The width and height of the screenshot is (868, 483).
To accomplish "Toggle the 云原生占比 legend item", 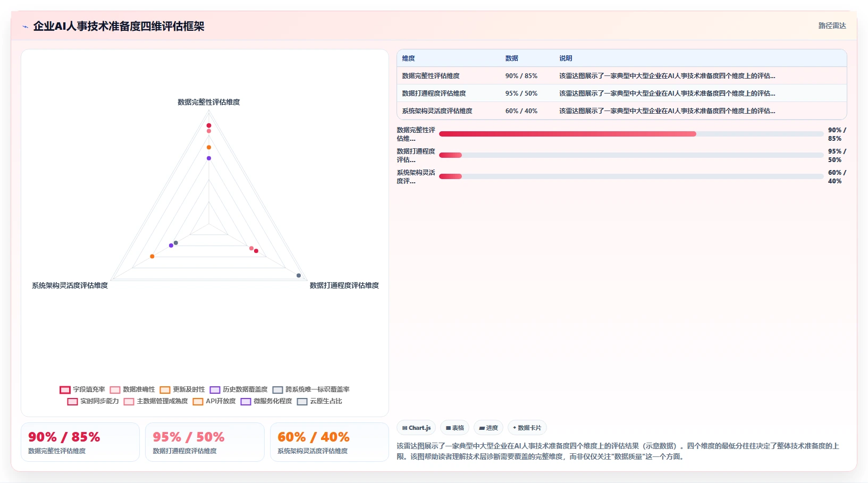I will click(x=319, y=401).
